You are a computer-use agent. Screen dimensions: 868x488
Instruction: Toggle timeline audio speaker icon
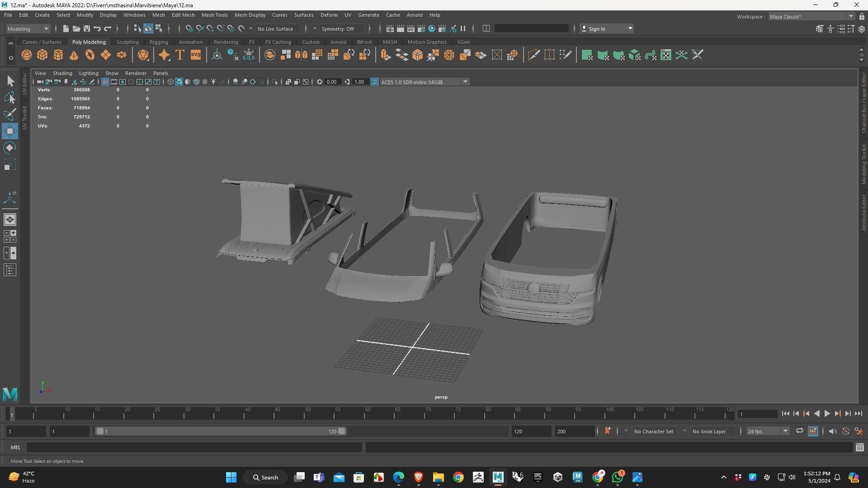(x=833, y=431)
